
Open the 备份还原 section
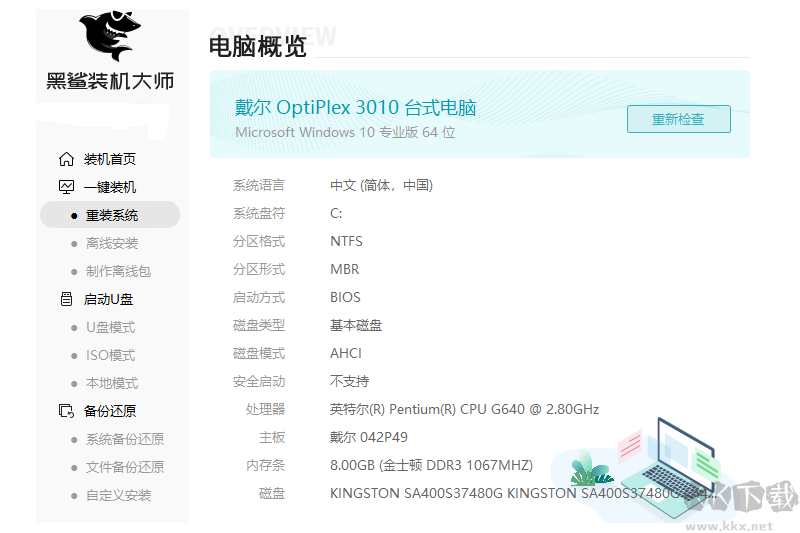(x=110, y=411)
